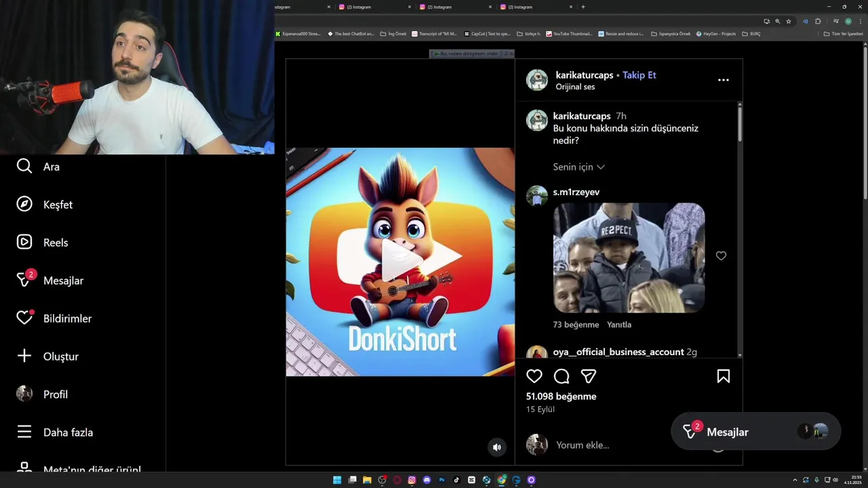Toggle video sound with speaker button
Image resolution: width=868 pixels, height=488 pixels.
(x=497, y=447)
